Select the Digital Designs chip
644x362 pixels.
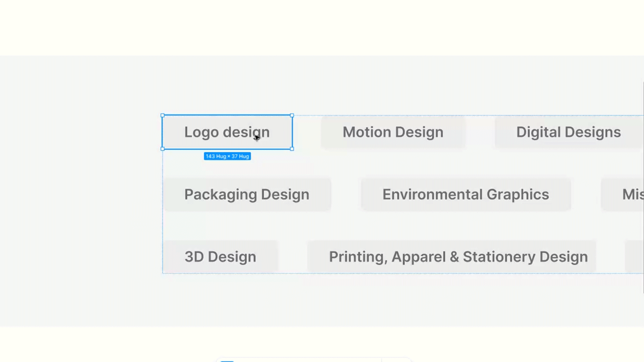click(x=568, y=132)
